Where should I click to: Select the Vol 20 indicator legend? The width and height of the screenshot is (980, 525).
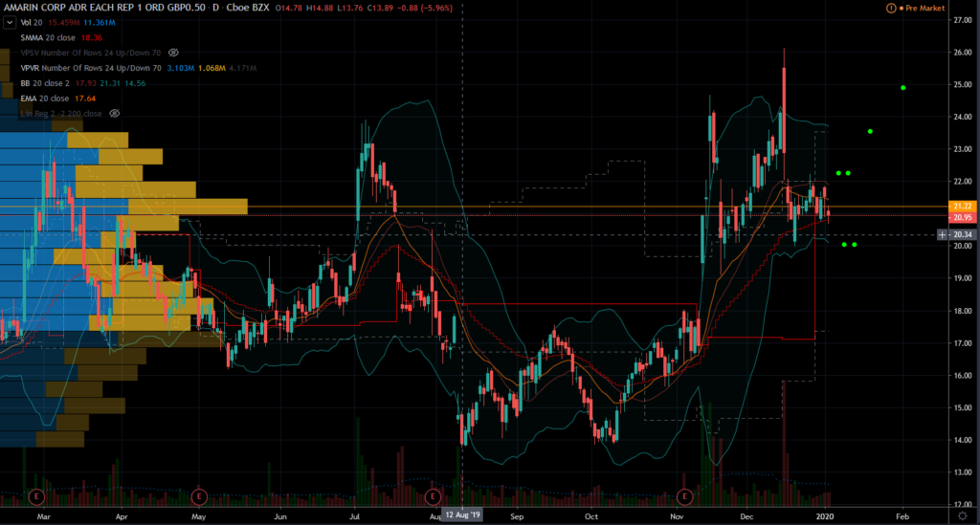pyautogui.click(x=31, y=23)
